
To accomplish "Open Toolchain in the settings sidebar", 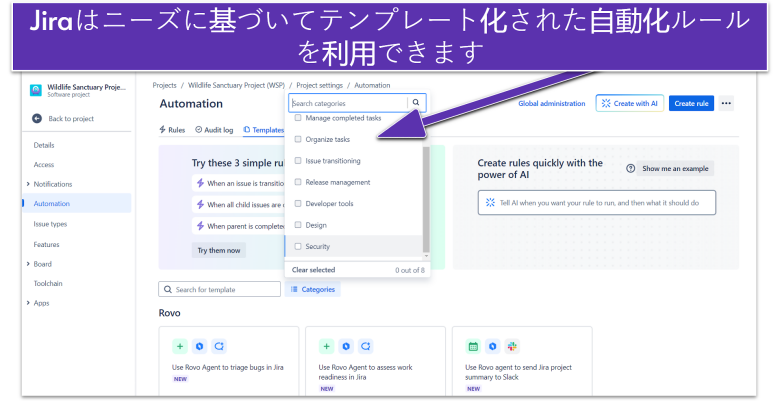I will point(48,283).
